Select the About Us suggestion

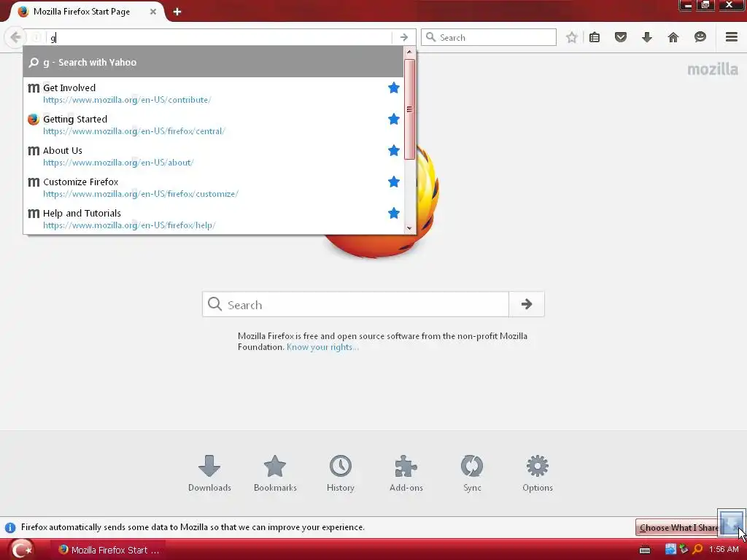pyautogui.click(x=213, y=156)
